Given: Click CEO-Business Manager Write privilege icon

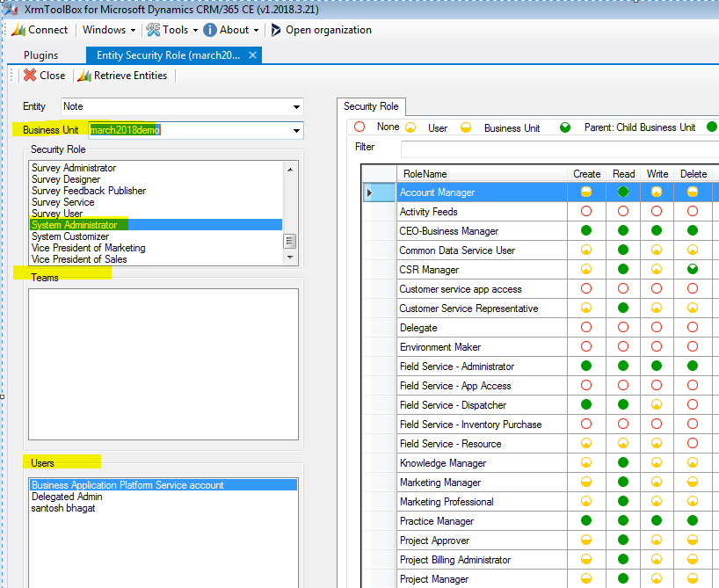Looking at the screenshot, I should pyautogui.click(x=657, y=230).
